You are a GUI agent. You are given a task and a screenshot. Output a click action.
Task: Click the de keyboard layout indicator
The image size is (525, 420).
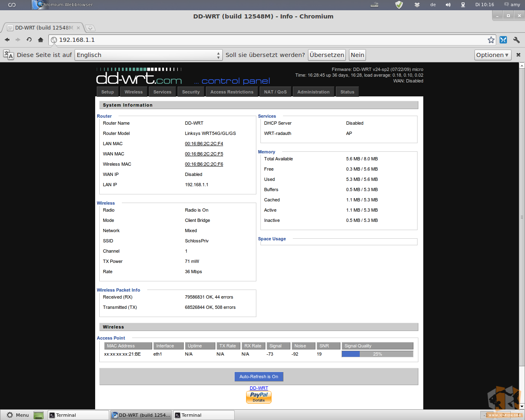coord(433,5)
